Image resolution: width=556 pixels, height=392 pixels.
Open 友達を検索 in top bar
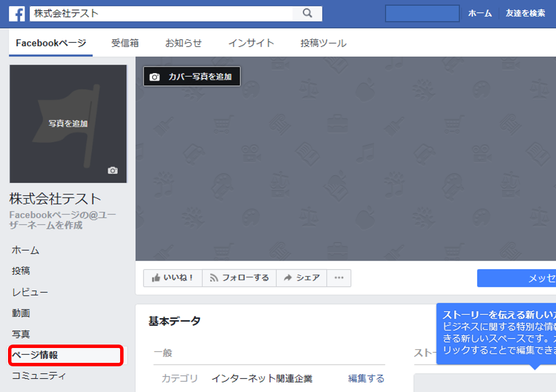tap(525, 14)
